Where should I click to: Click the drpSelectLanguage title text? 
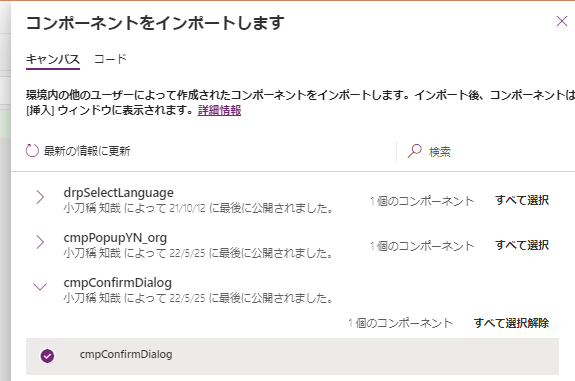pyautogui.click(x=118, y=193)
